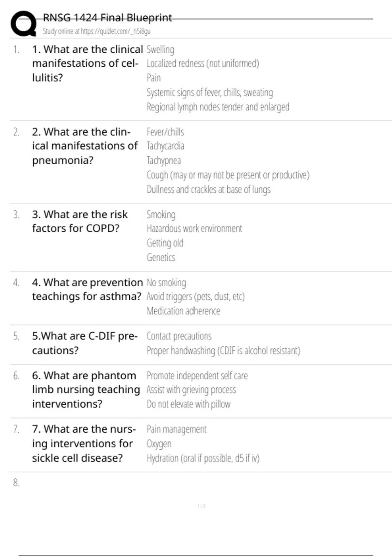Select the COPD risk factors question
This screenshot has height=556, width=392.
point(79,221)
